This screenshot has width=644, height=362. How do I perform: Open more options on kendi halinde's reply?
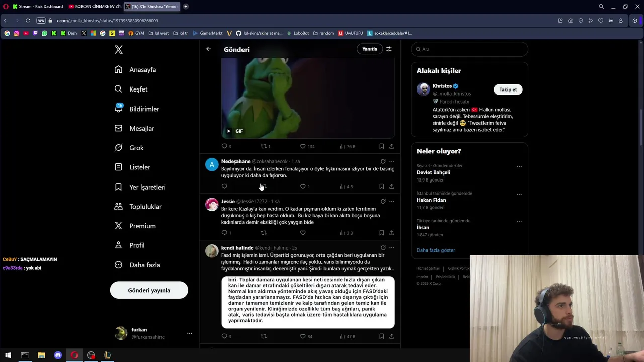(x=391, y=248)
